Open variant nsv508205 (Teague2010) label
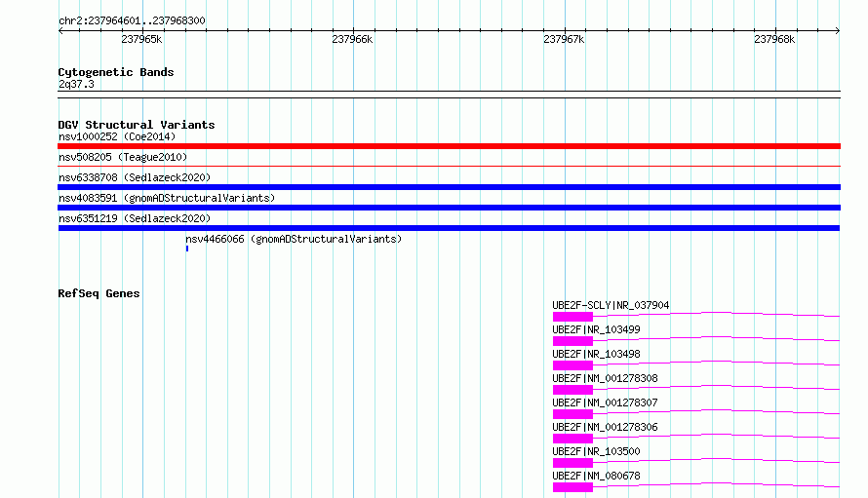The width and height of the screenshot is (868, 498). pos(123,157)
